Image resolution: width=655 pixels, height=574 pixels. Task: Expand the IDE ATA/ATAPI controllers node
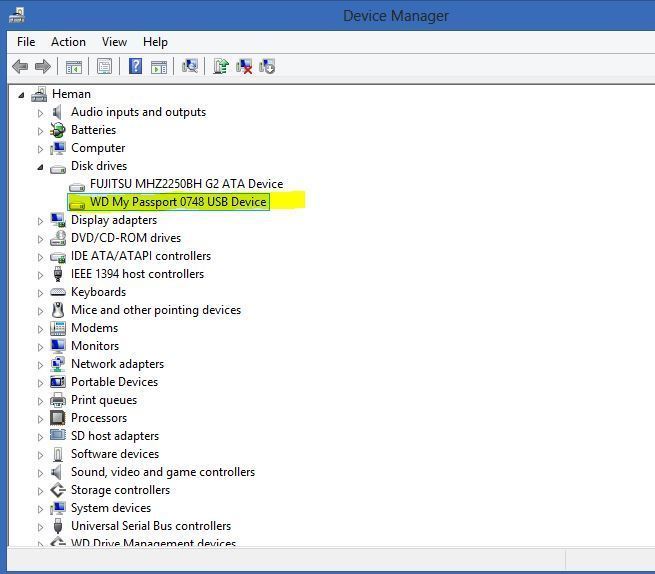[40, 257]
